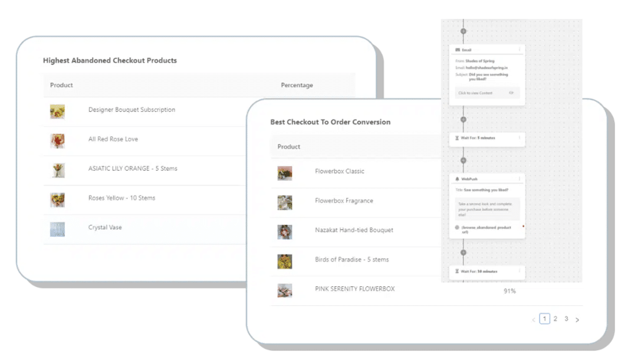Viewport: 631px width, 364px height.
Task: Jump to page 3 of results
Action: click(x=566, y=319)
